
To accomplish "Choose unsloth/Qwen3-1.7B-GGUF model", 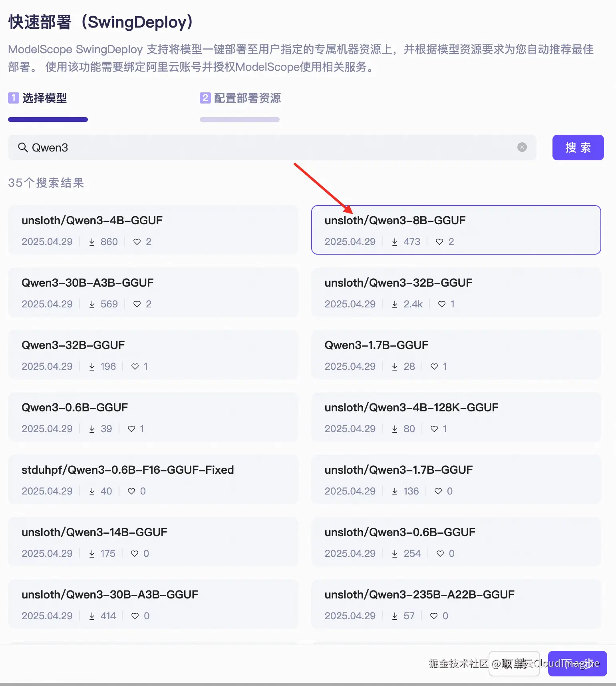I will [x=456, y=479].
